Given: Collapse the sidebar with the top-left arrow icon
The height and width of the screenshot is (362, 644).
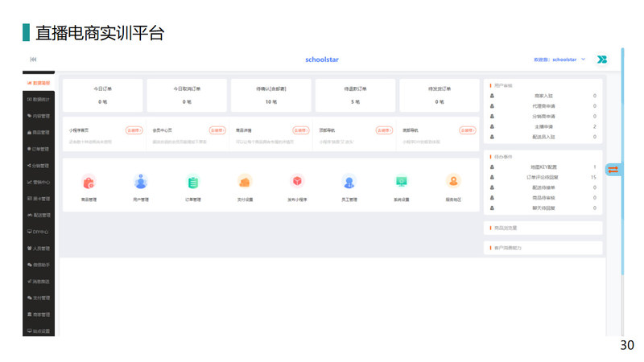Looking at the screenshot, I should click(33, 60).
